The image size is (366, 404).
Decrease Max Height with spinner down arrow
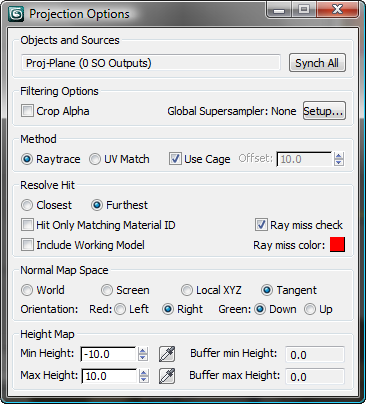[x=144, y=380]
